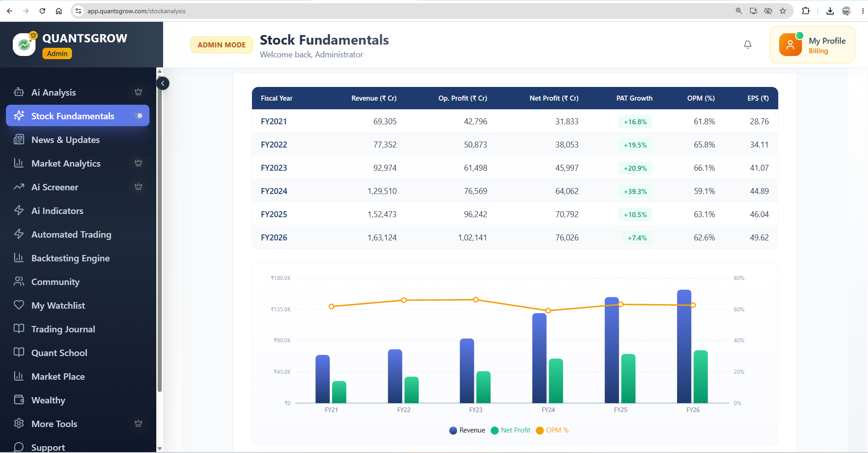Image resolution: width=868 pixels, height=453 pixels.
Task: Click the Support chat bubble icon
Action: (x=19, y=447)
